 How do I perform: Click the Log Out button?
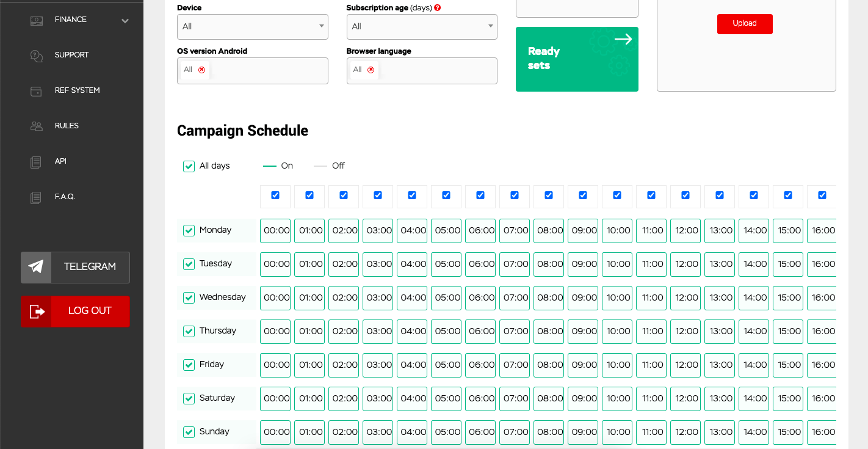pos(75,311)
